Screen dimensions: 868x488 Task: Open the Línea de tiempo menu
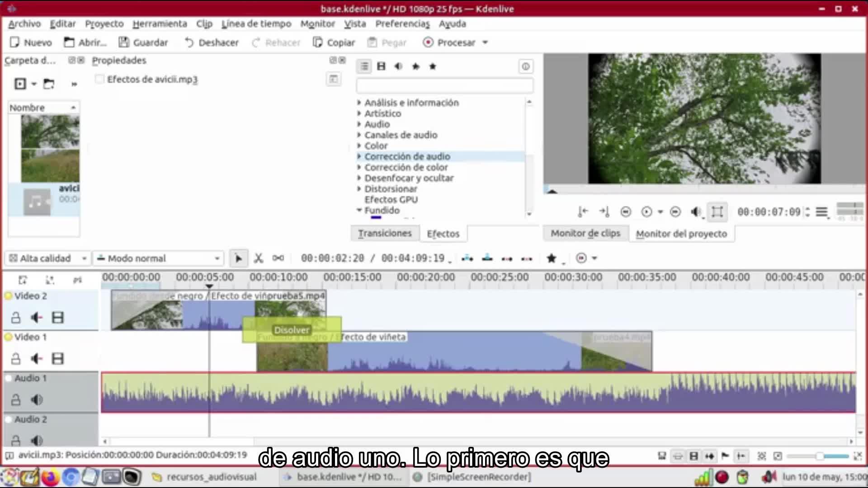pyautogui.click(x=256, y=24)
